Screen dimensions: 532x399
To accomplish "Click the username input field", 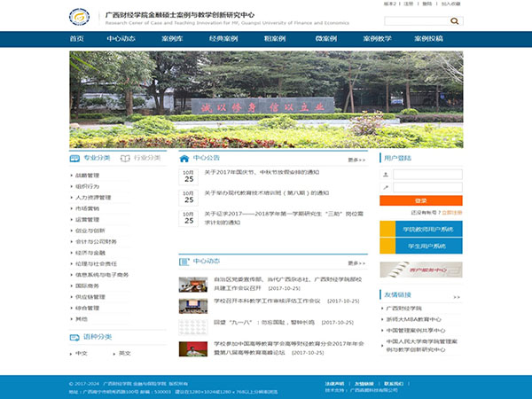I will pyautogui.click(x=427, y=175).
